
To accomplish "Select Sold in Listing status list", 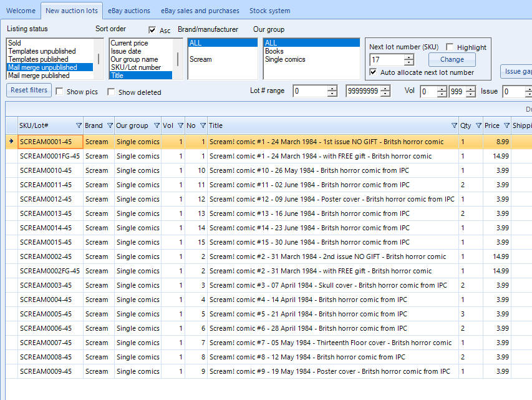I will pos(49,43).
